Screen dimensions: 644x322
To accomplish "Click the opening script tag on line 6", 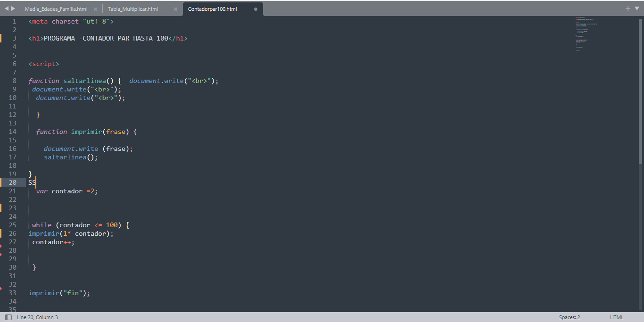I will [x=44, y=64].
